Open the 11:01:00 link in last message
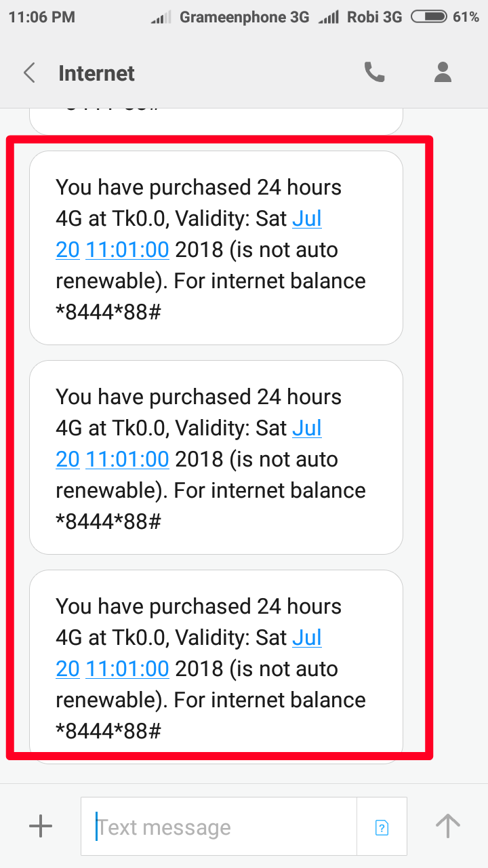Viewport: 488px width, 868px height. click(x=127, y=669)
